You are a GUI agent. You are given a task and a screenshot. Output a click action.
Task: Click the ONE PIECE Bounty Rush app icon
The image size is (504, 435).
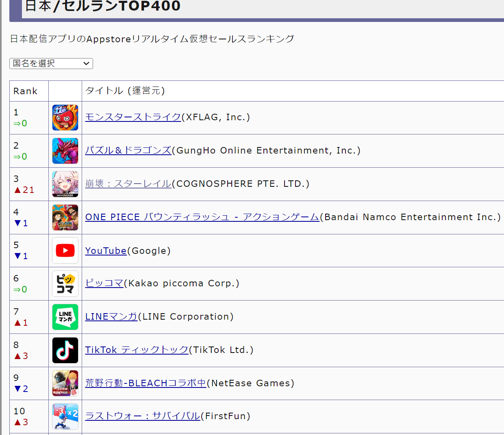point(65,217)
